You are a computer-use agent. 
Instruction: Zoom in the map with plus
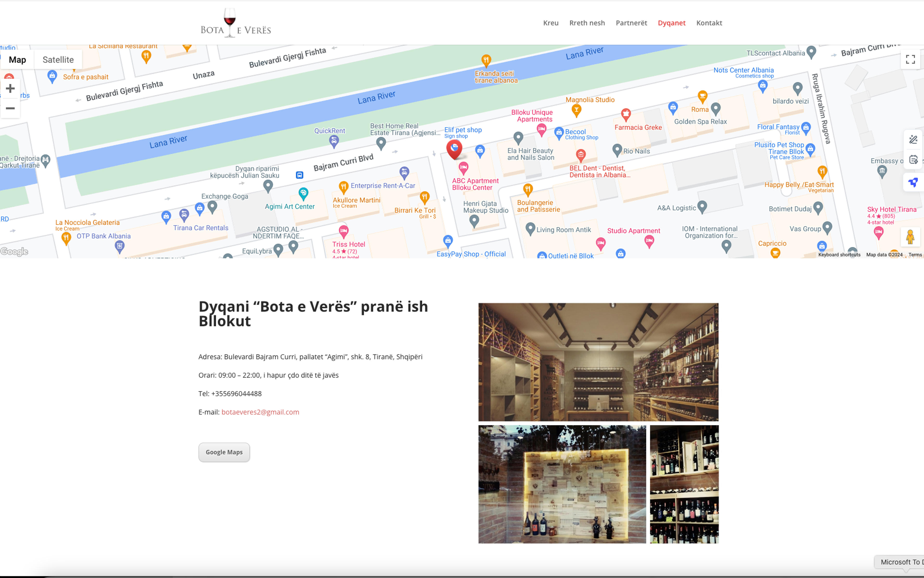10,88
